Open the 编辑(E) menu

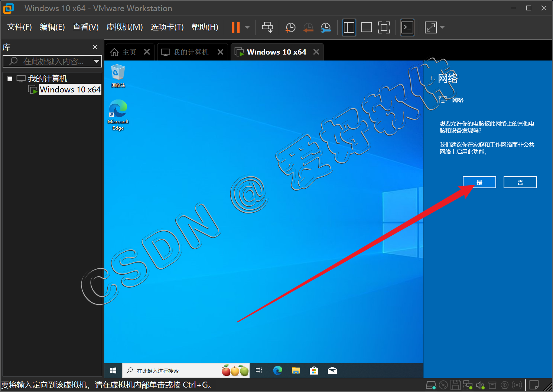52,27
